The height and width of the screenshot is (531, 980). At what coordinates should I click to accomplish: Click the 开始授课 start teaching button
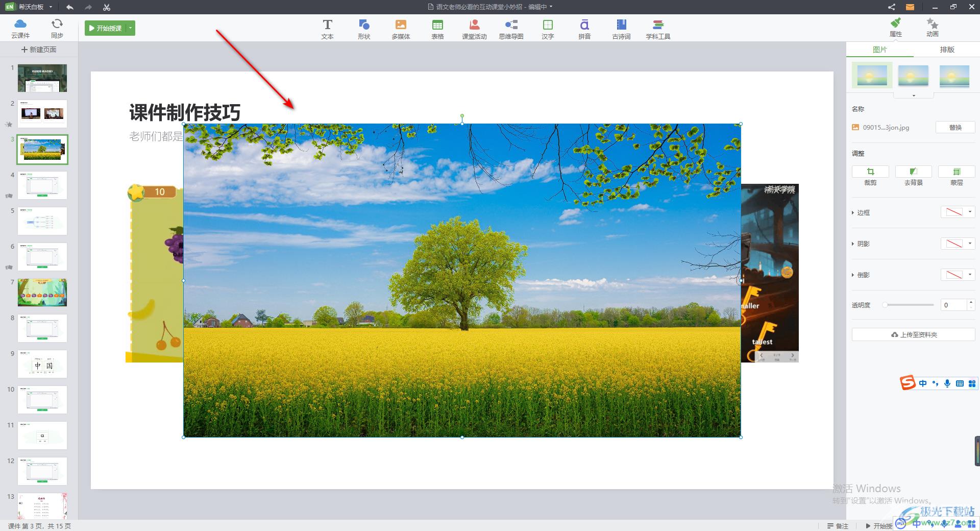[106, 28]
